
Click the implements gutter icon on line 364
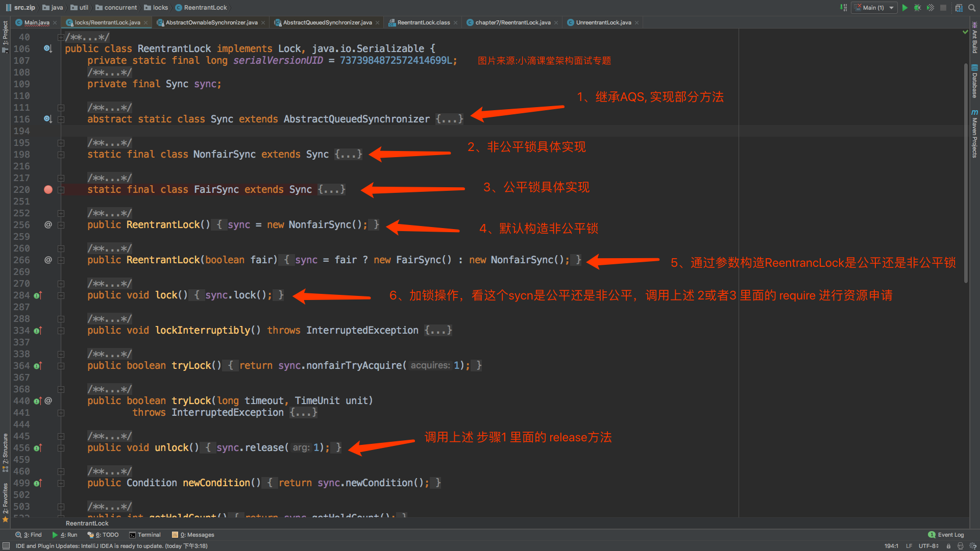click(x=37, y=366)
